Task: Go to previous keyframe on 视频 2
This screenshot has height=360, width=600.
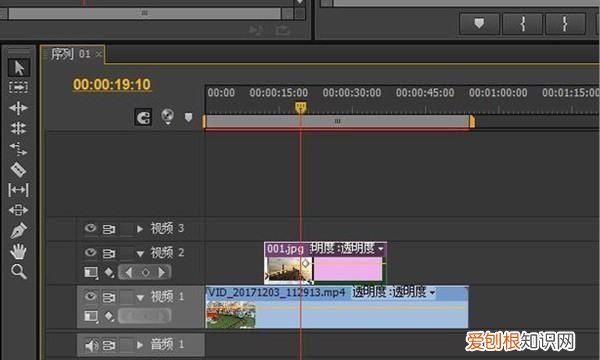Action: click(x=129, y=273)
